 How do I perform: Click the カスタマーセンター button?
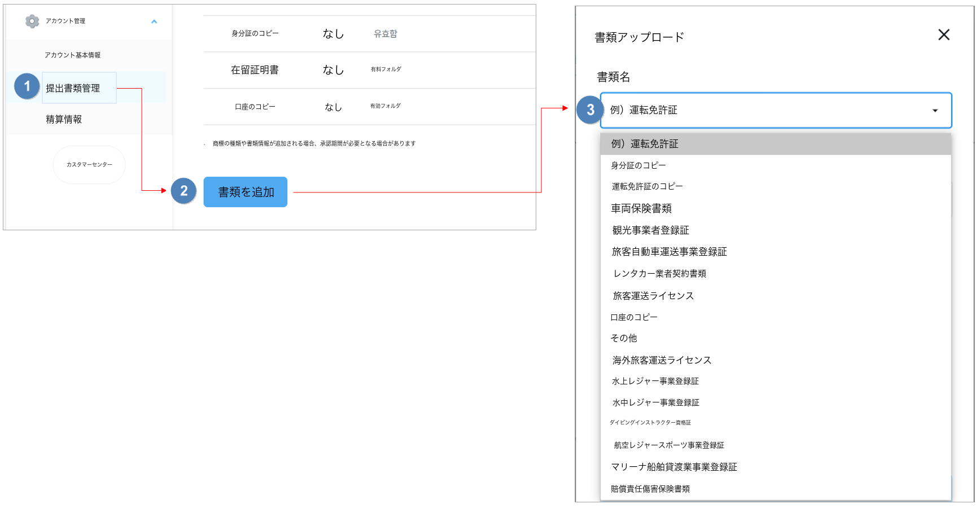[89, 165]
